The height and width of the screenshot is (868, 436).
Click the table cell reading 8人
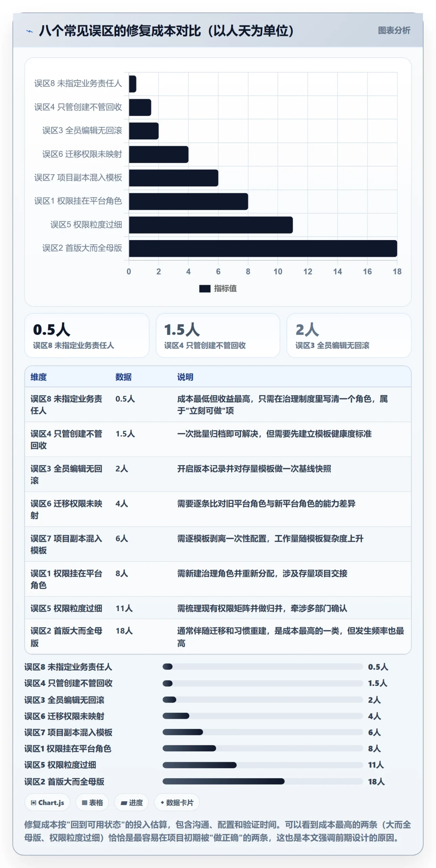click(122, 573)
